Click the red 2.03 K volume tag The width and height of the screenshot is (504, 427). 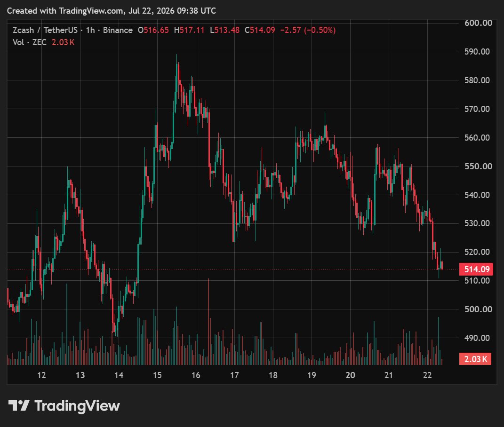tap(475, 359)
